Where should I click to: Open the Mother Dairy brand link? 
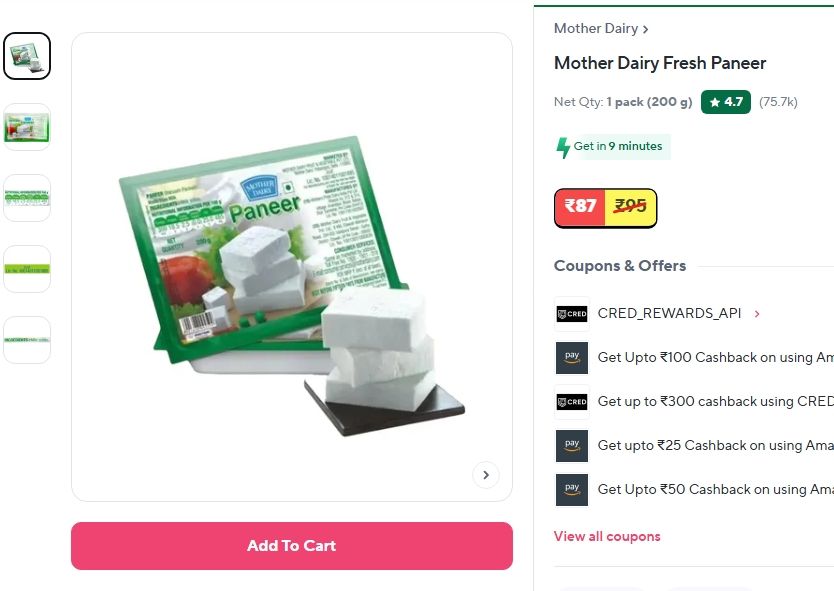[x=596, y=28]
